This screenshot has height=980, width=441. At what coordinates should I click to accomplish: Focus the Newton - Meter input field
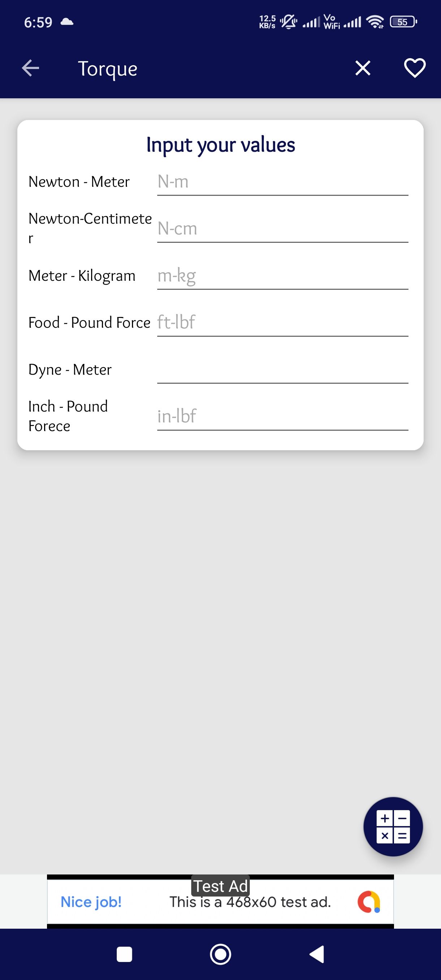[282, 182]
